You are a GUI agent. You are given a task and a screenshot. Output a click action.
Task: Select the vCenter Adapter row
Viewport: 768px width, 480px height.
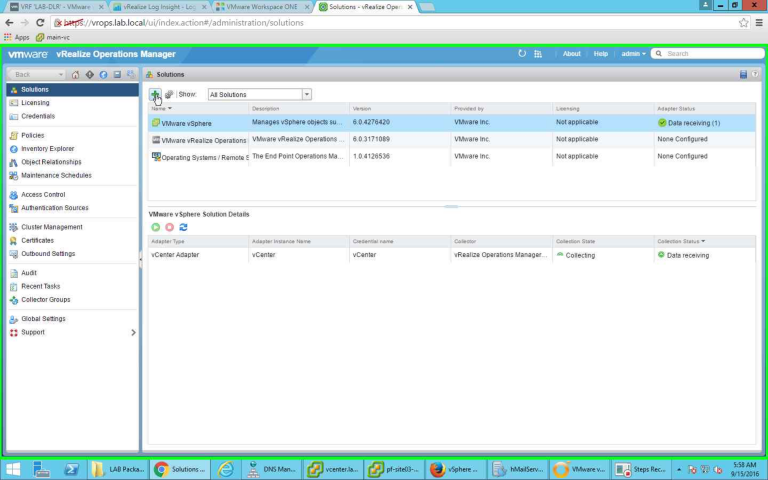point(452,255)
